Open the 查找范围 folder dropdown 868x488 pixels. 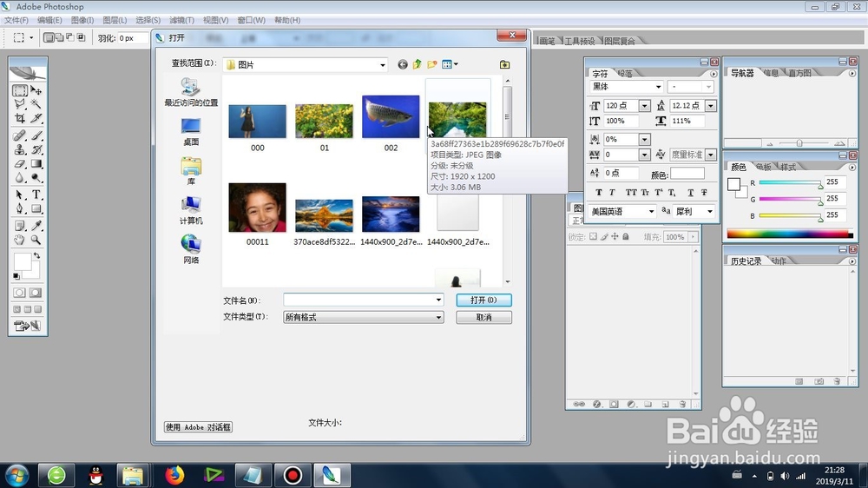click(383, 65)
